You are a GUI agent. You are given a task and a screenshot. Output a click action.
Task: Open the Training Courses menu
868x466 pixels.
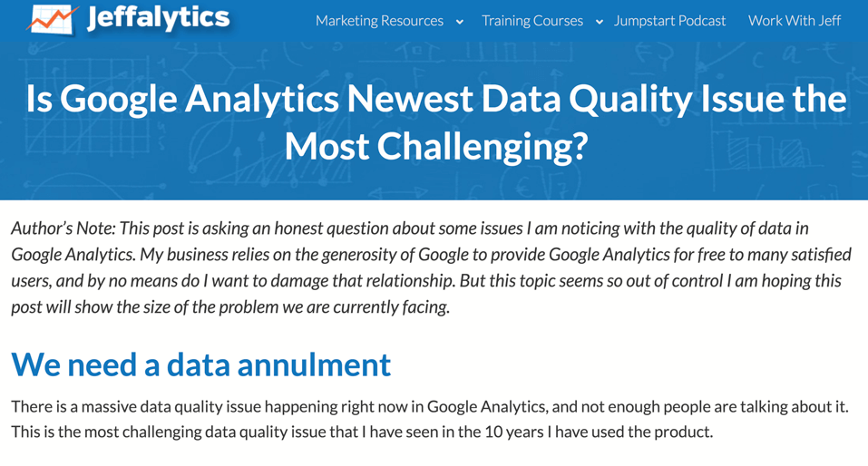pyautogui.click(x=532, y=21)
